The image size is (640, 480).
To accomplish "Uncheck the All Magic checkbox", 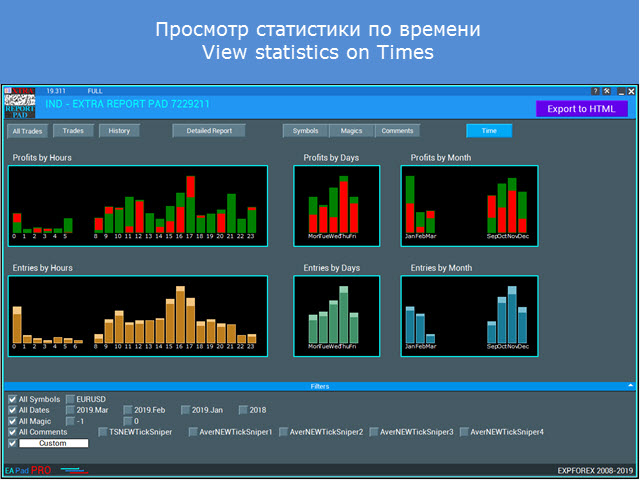I will pyautogui.click(x=13, y=421).
